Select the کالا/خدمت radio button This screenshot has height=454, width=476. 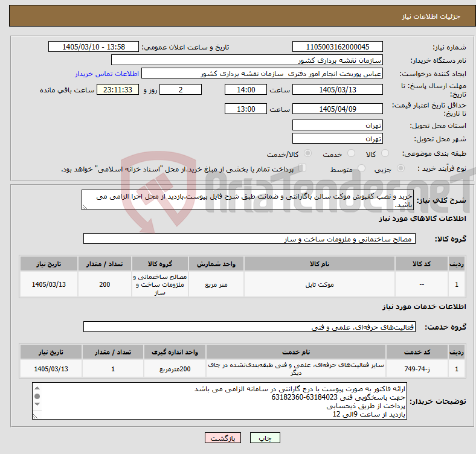(x=307, y=153)
